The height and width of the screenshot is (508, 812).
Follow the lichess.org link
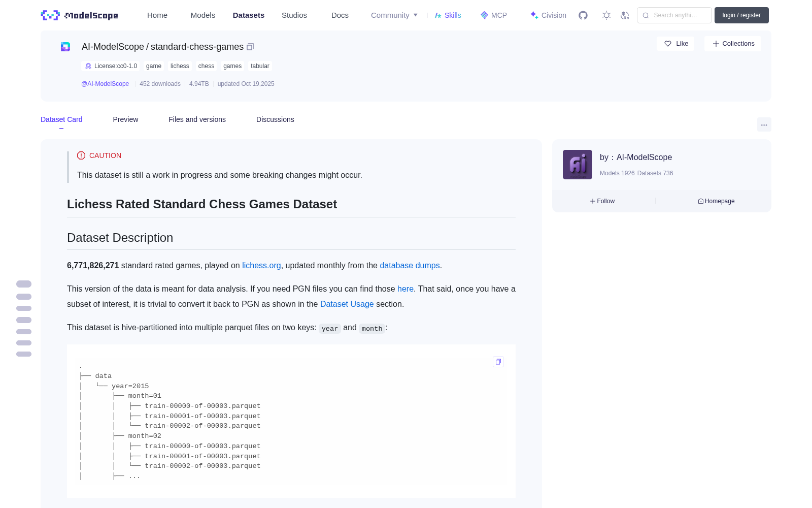point(261,266)
